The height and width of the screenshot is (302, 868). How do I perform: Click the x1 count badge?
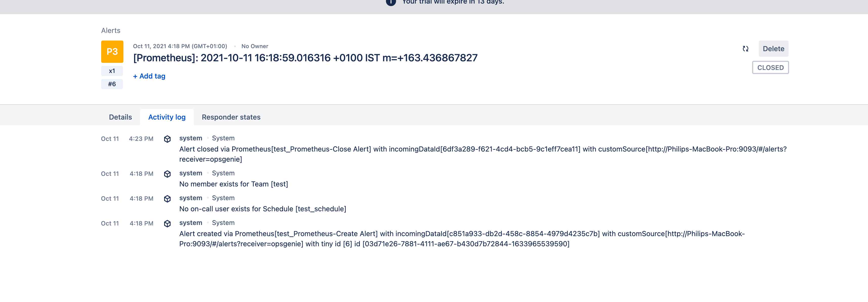pyautogui.click(x=112, y=71)
